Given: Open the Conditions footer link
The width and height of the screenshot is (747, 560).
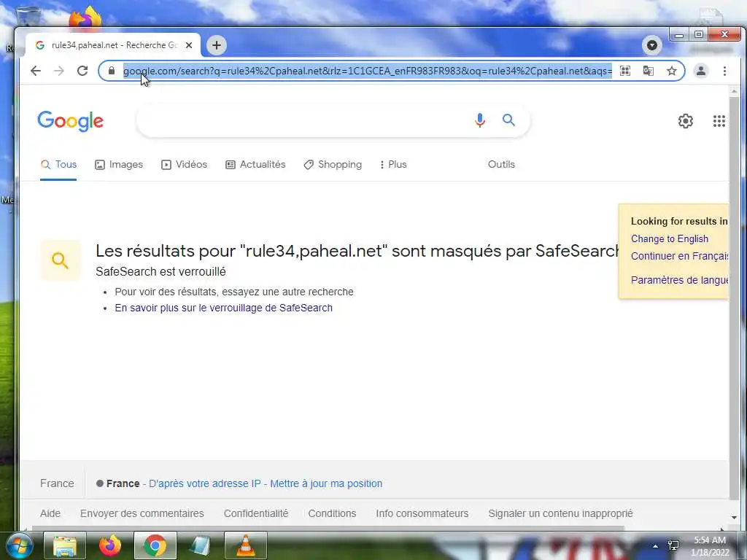Looking at the screenshot, I should (x=332, y=513).
